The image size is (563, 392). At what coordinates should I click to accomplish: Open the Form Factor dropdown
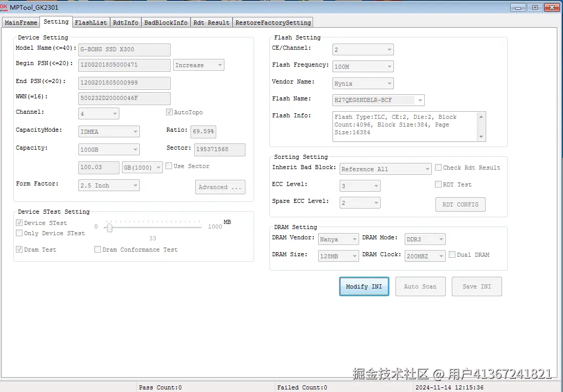pos(109,185)
